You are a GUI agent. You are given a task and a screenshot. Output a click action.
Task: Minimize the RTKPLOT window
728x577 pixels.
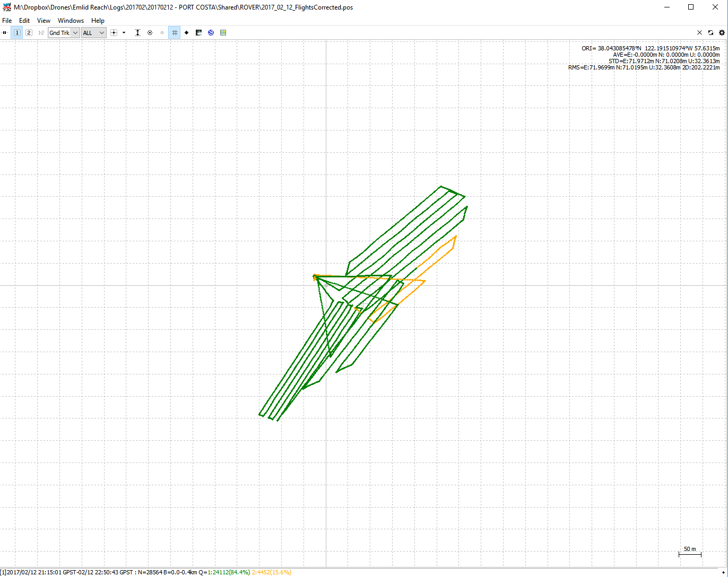666,7
